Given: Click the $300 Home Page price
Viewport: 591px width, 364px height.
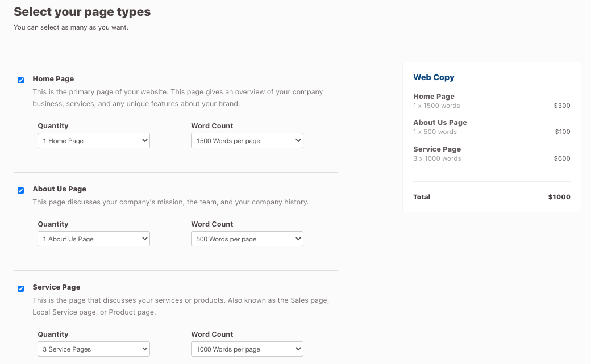Looking at the screenshot, I should click(562, 105).
